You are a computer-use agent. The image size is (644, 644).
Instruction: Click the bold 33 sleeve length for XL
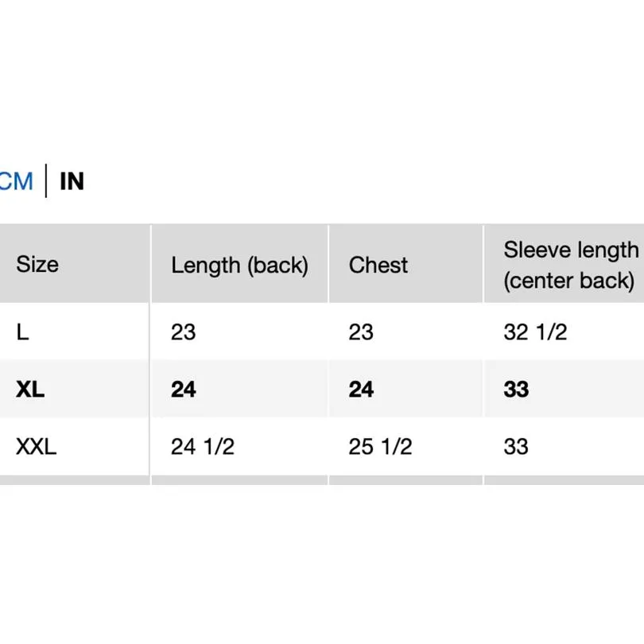point(516,389)
